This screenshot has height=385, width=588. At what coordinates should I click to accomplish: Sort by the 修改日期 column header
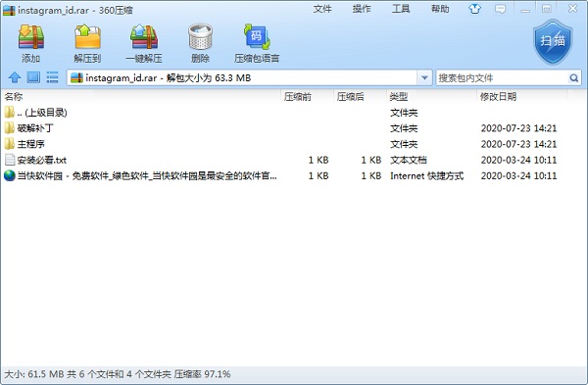[x=522, y=97]
